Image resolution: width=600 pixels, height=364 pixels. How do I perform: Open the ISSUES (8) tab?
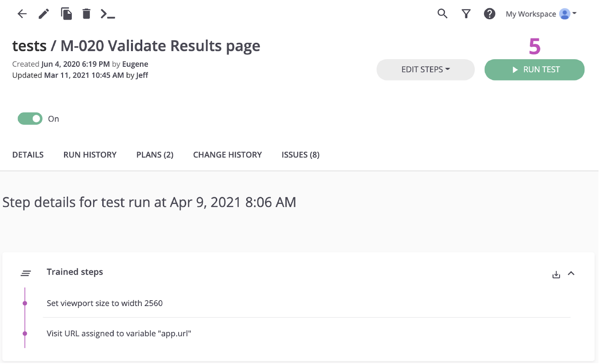(300, 154)
